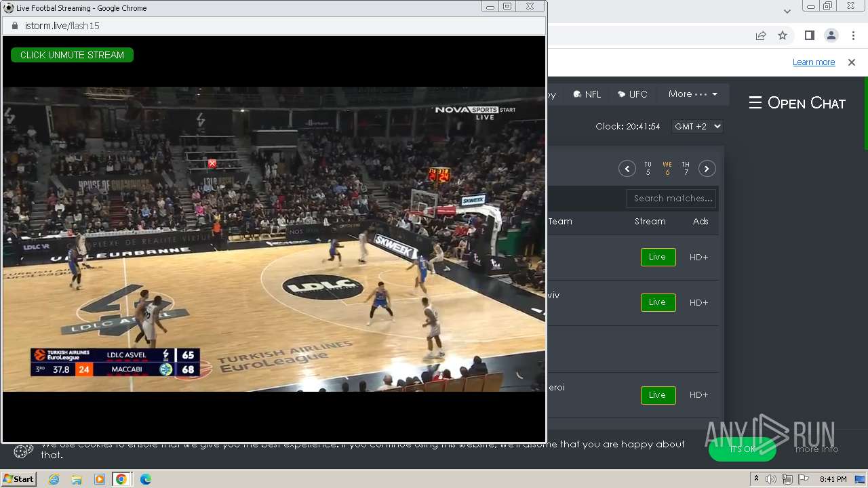Launch Internet Explorer from taskbar

tap(54, 479)
